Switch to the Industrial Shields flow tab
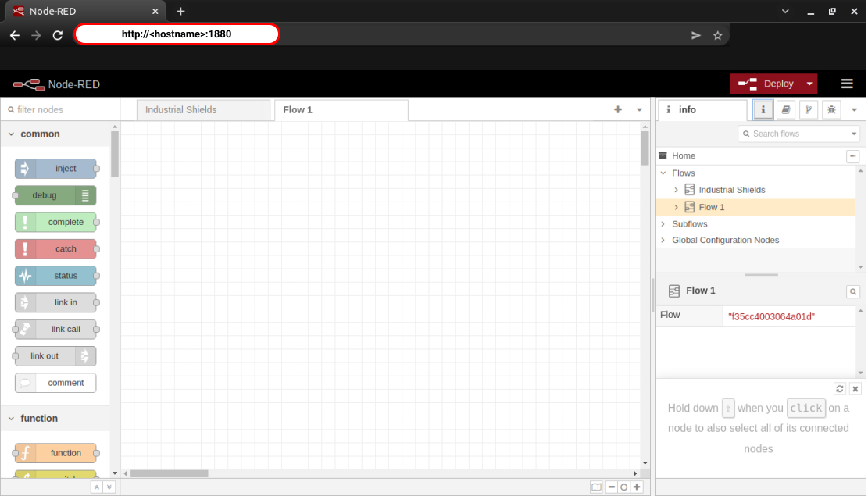 [x=203, y=109]
